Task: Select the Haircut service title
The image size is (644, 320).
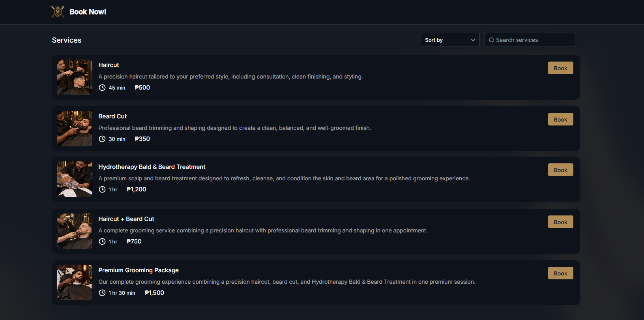Action: 109,65
